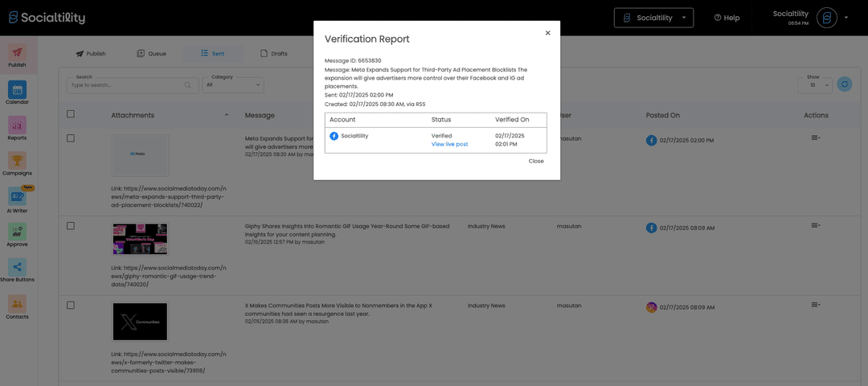Check the Meta Expands Support row checkbox
Viewport: 868px width, 386px height.
click(70, 138)
